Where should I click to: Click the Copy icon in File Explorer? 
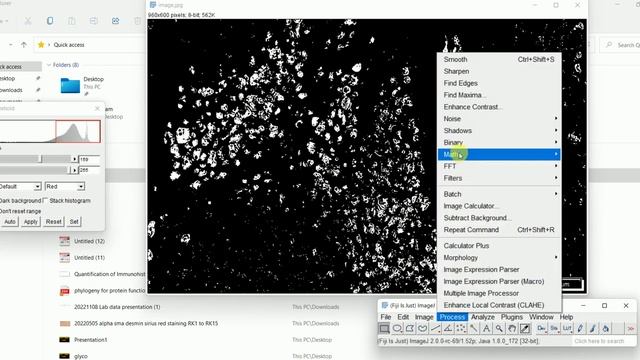(x=50, y=21)
